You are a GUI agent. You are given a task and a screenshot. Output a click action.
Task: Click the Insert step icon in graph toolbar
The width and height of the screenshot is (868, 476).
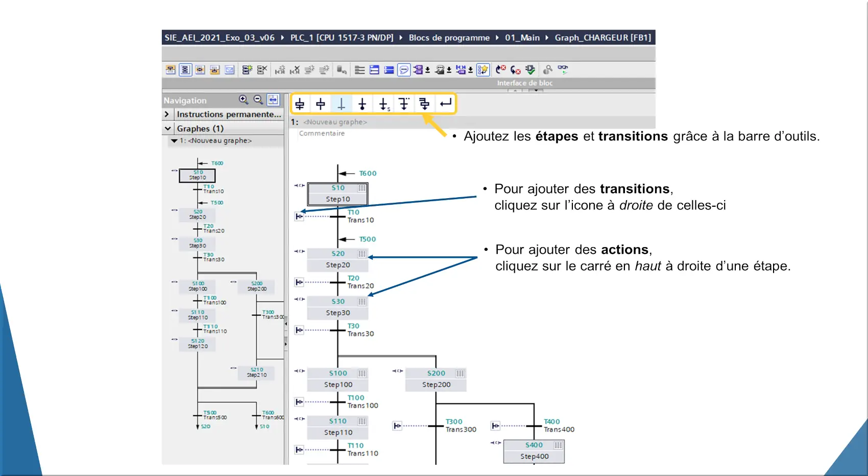pyautogui.click(x=321, y=104)
